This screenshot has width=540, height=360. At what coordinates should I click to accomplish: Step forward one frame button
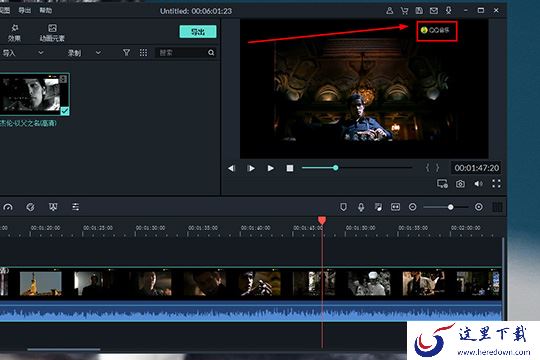coord(251,168)
